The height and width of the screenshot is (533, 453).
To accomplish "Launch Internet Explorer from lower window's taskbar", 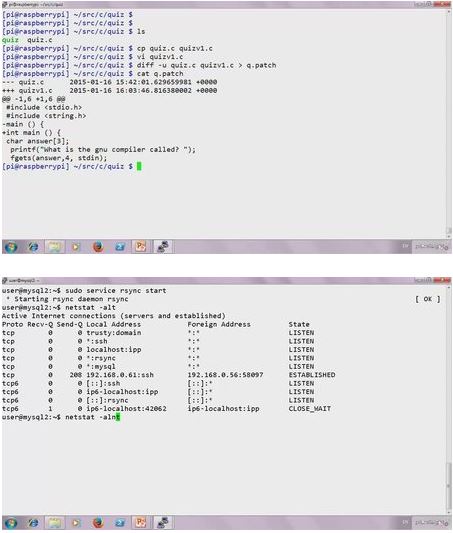I will click(33, 522).
